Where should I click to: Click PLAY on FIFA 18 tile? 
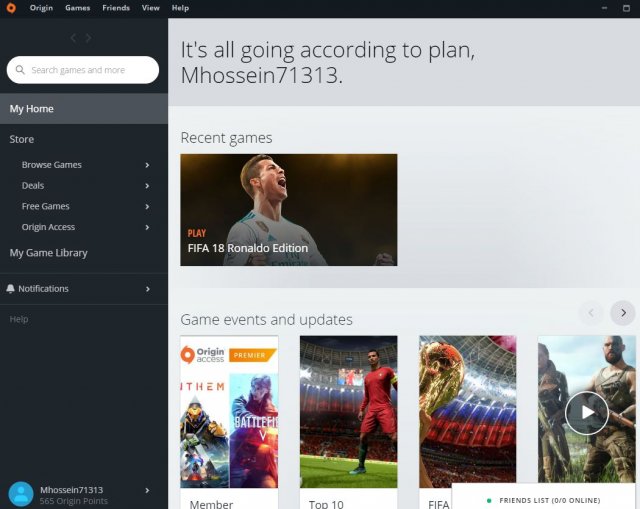point(197,233)
